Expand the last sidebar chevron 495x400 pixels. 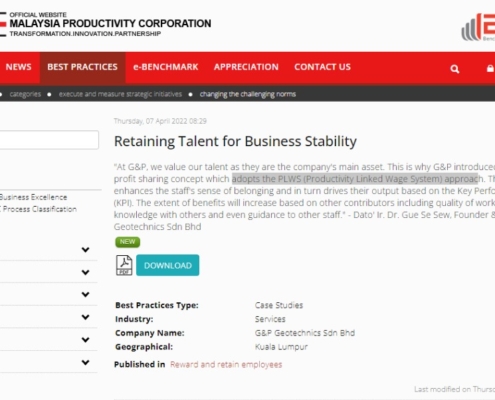[86, 362]
